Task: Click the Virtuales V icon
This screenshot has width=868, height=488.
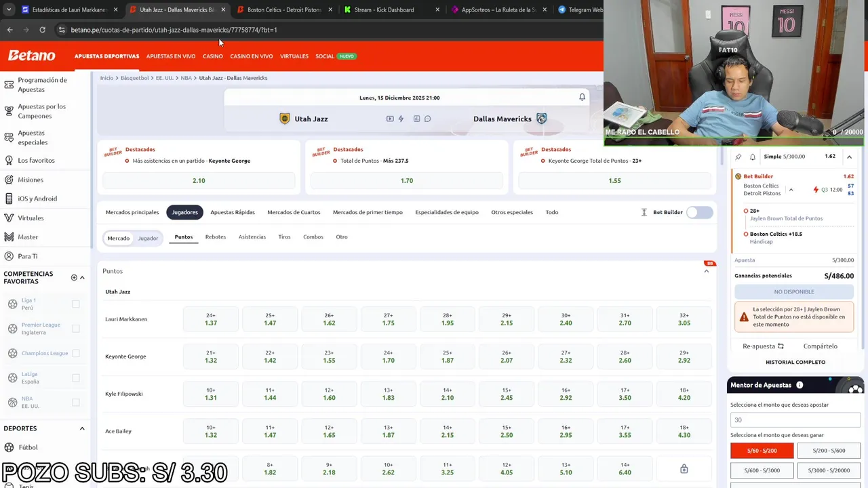Action: [9, 218]
